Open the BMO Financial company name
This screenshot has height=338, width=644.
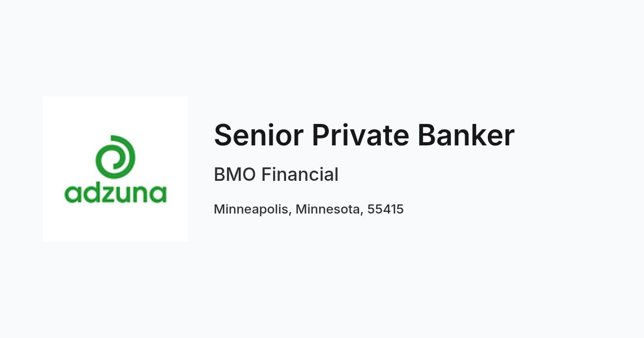coord(276,174)
